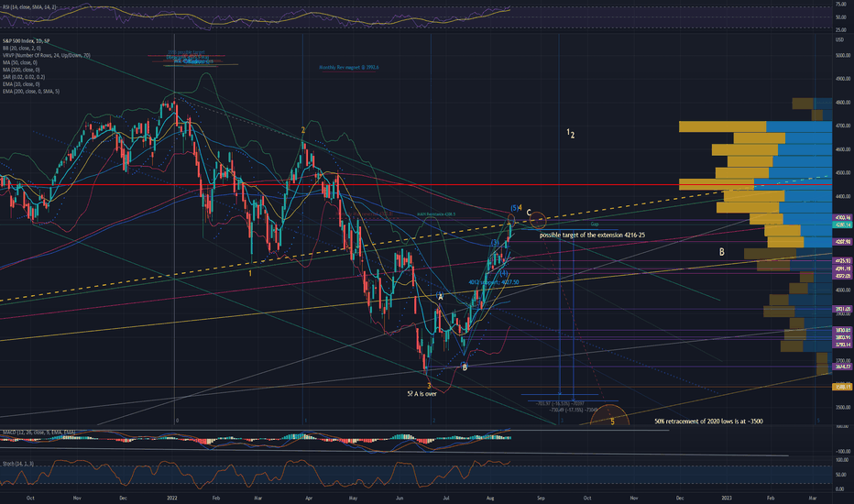
Task: Click the wave '2' label at the April peak
Action: tap(302, 130)
